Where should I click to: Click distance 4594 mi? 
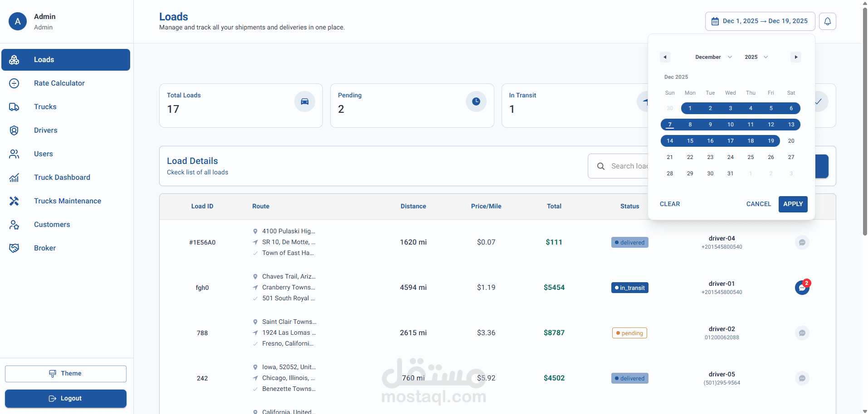coord(413,288)
